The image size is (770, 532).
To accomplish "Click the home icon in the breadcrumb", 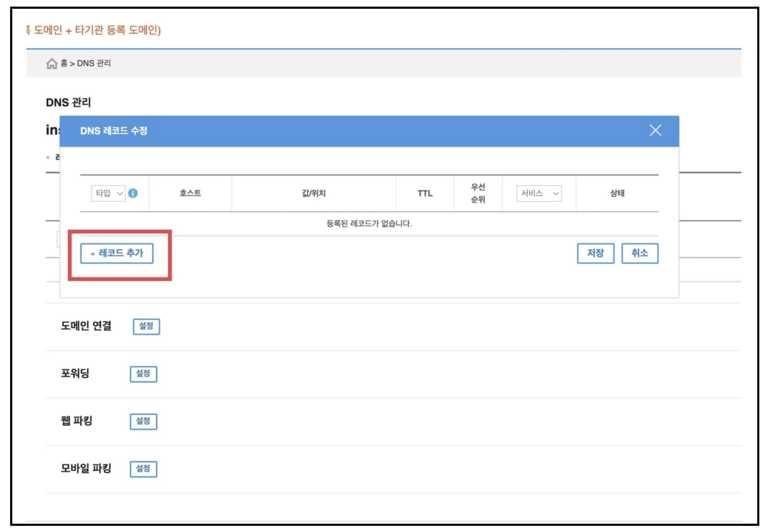I will click(51, 64).
